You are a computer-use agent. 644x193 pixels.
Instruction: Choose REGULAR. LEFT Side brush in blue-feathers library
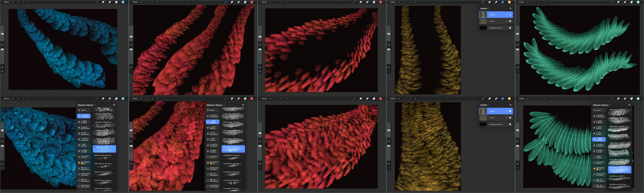[x=104, y=132]
